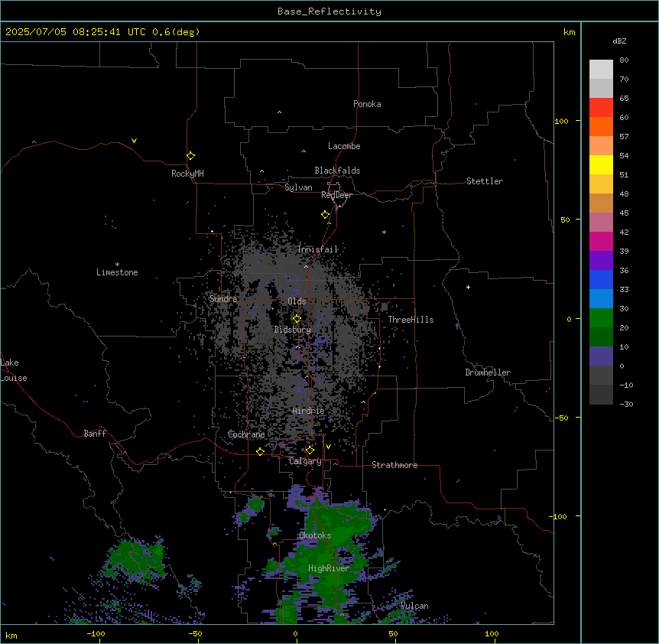659x644 pixels.
Task: Click the Base_Reflectivity title
Action: (x=329, y=11)
